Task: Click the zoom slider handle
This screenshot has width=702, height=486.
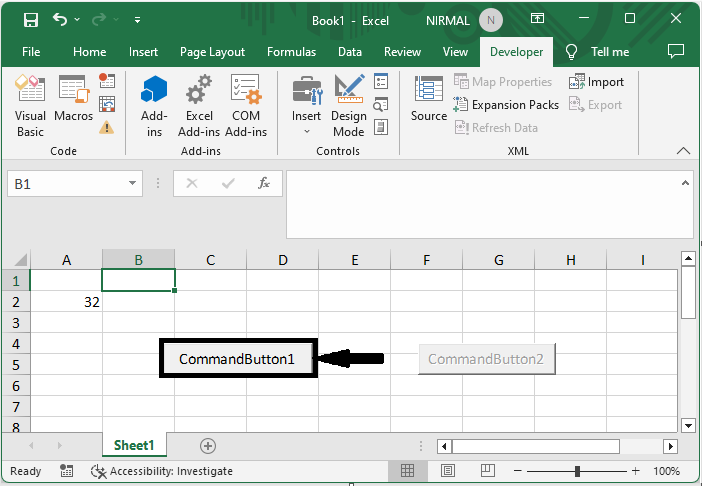Action: click(578, 471)
